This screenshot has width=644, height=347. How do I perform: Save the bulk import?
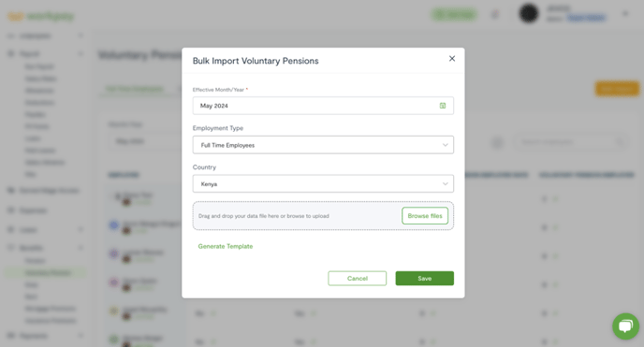tap(425, 279)
